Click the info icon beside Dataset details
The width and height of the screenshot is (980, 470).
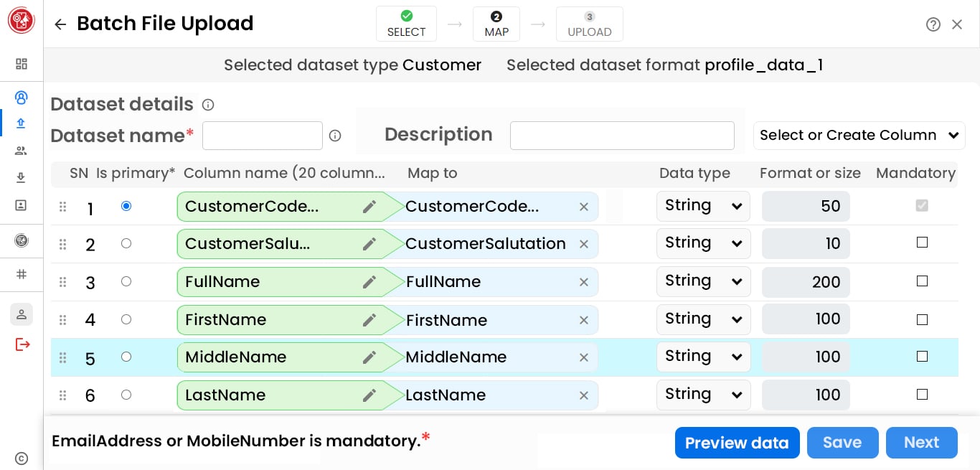(208, 105)
